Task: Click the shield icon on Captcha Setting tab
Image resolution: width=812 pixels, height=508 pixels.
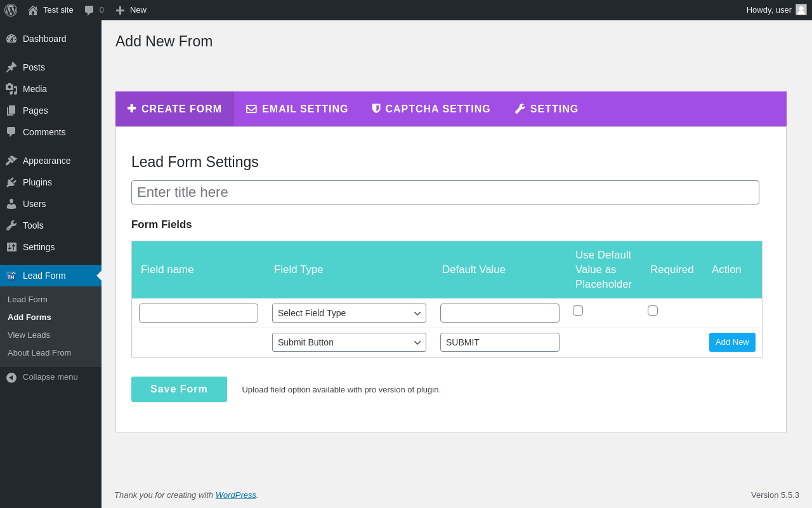Action: tap(376, 109)
